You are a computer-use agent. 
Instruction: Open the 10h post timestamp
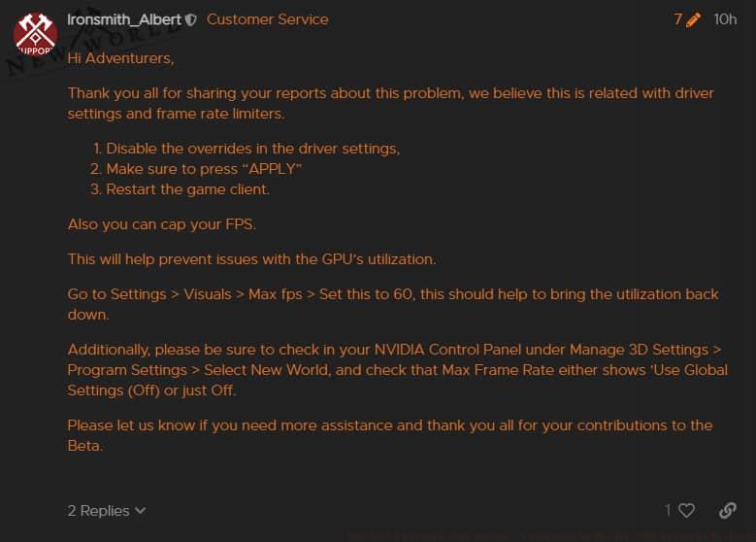click(725, 19)
